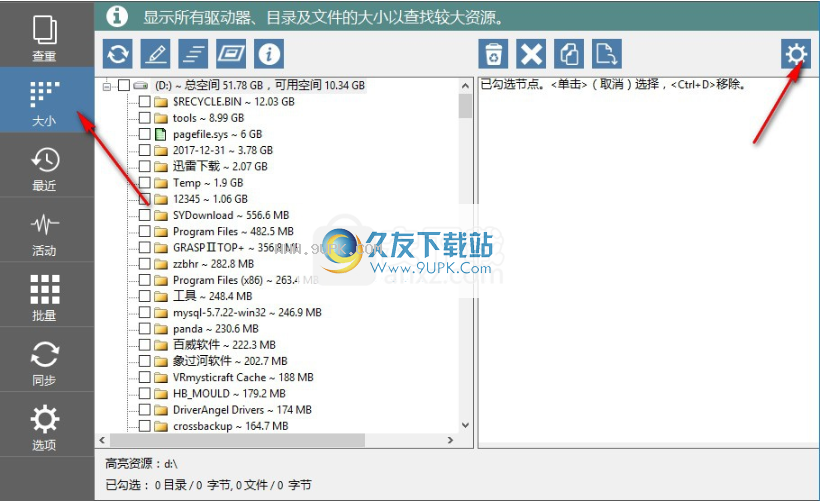Open the 活动 activity sidebar tab
Image resolution: width=821 pixels, height=503 pixels.
tap(46, 230)
